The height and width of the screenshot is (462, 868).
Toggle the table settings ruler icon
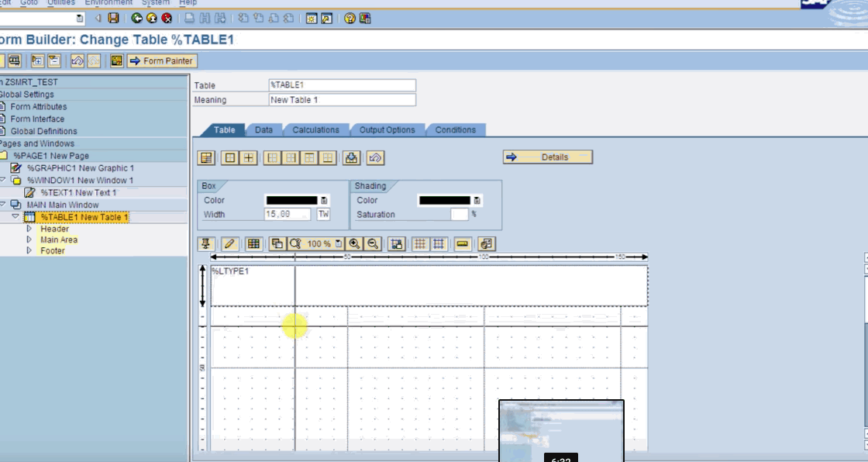pos(463,243)
